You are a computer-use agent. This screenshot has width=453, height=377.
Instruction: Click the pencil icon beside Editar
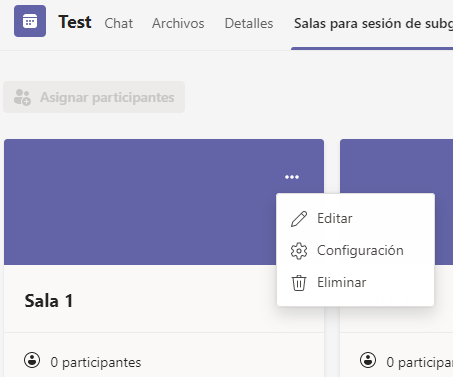pos(299,219)
